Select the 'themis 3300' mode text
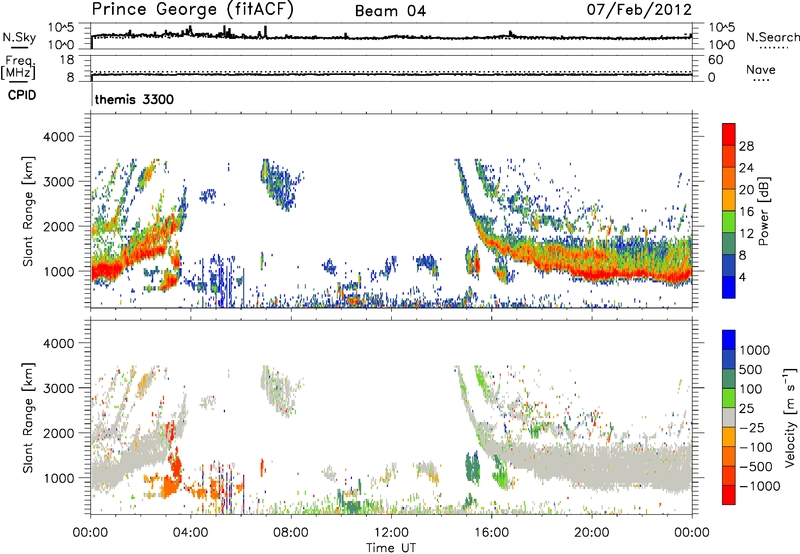Screen dimensions: 800x554 click(134, 99)
